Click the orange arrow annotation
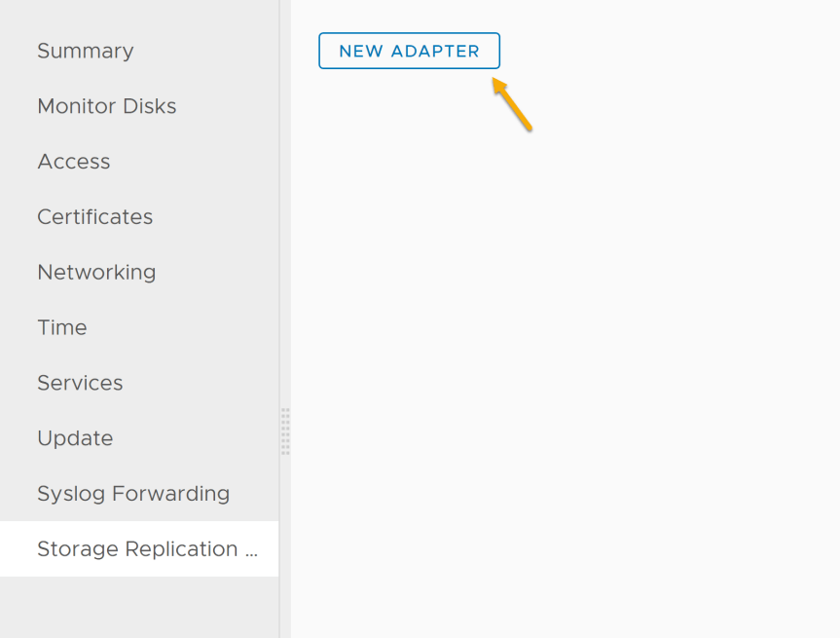The height and width of the screenshot is (638, 840). (512, 104)
